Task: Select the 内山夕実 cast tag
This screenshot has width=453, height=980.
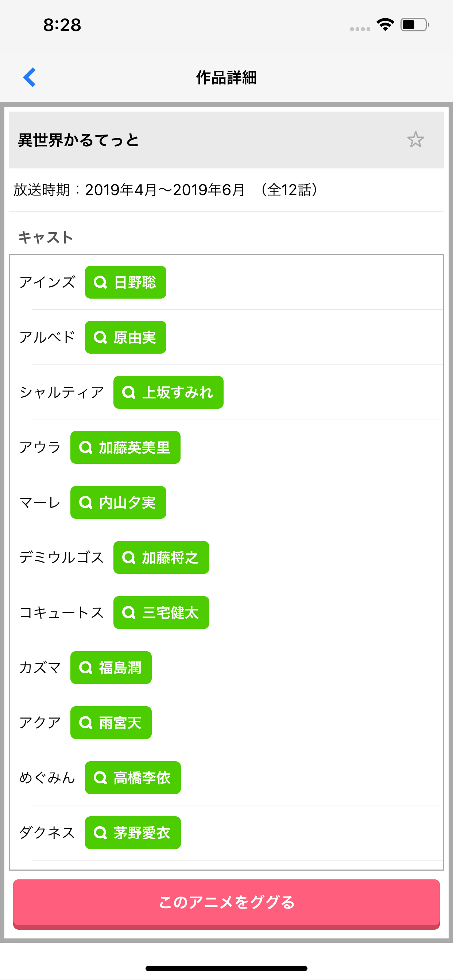Action: click(119, 502)
